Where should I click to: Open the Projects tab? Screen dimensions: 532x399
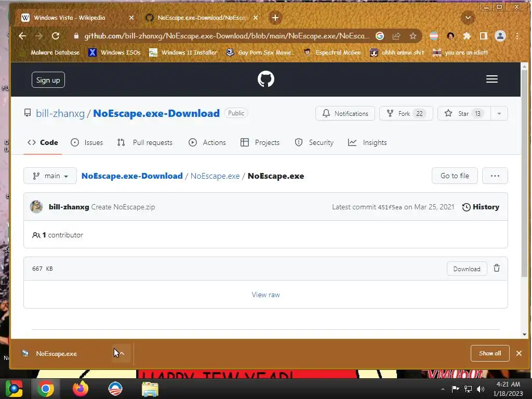tap(260, 142)
